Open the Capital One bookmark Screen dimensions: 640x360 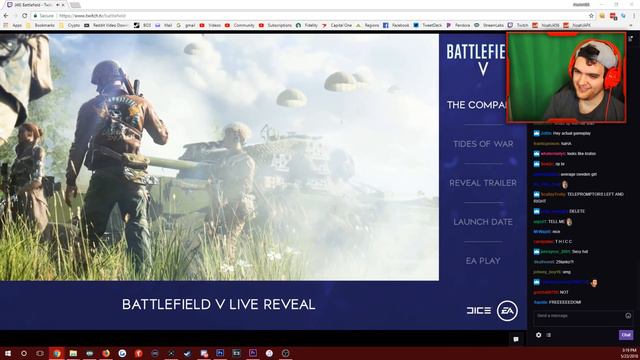coord(337,25)
